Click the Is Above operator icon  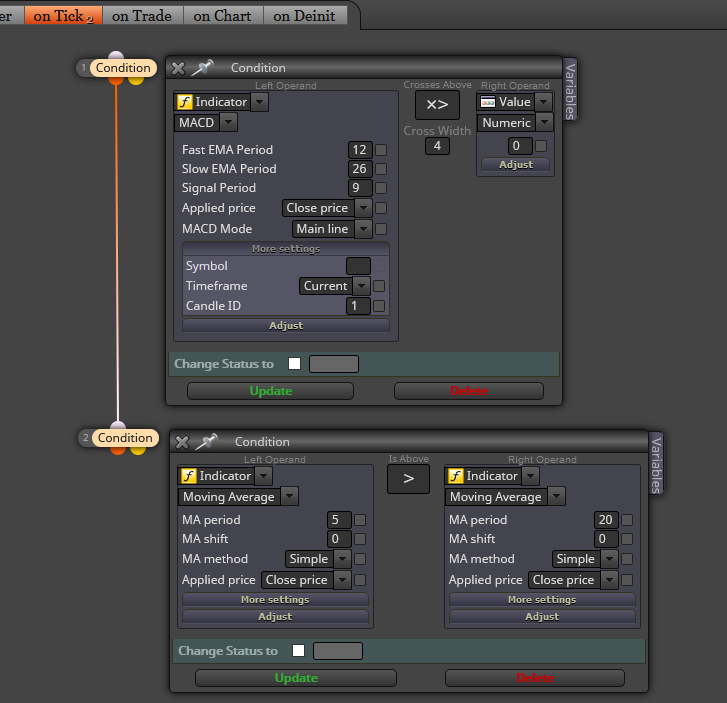coord(408,479)
